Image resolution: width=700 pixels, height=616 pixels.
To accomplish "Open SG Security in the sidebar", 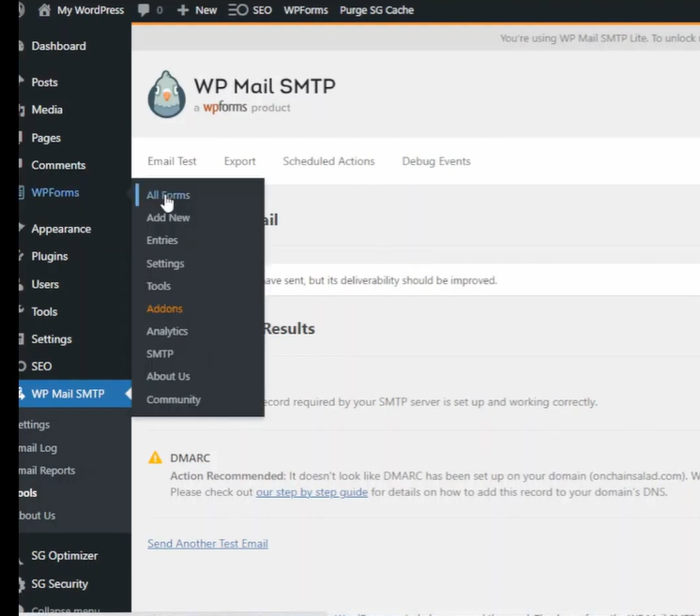I will click(59, 584).
